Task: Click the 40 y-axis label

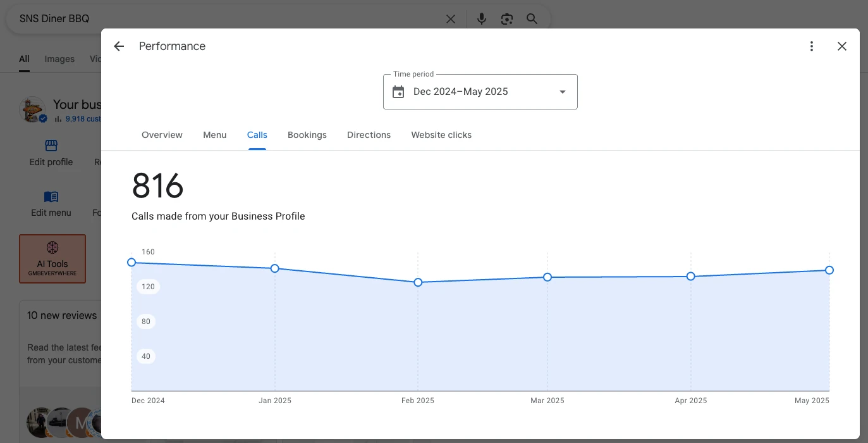Action: coord(146,356)
